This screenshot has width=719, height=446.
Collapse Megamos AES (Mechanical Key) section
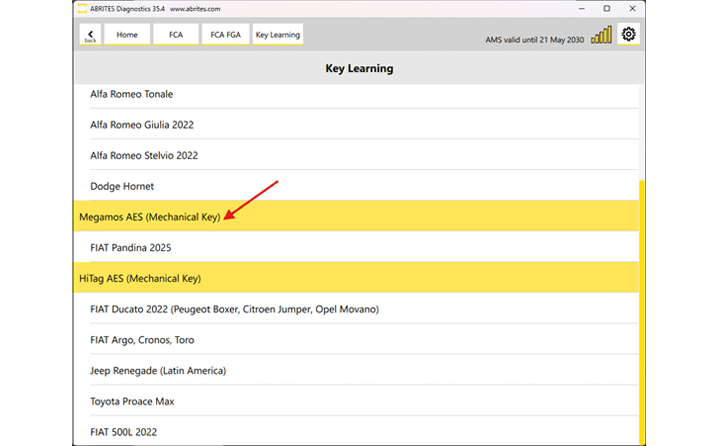point(149,216)
